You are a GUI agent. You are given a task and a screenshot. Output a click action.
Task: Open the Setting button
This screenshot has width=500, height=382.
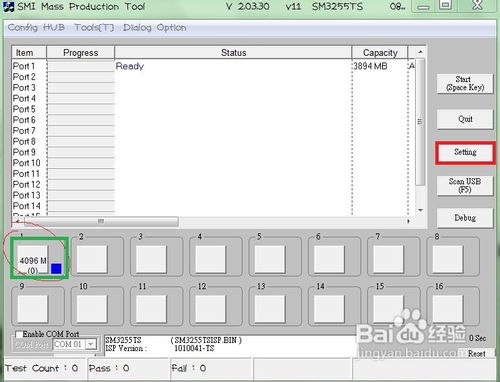point(465,153)
